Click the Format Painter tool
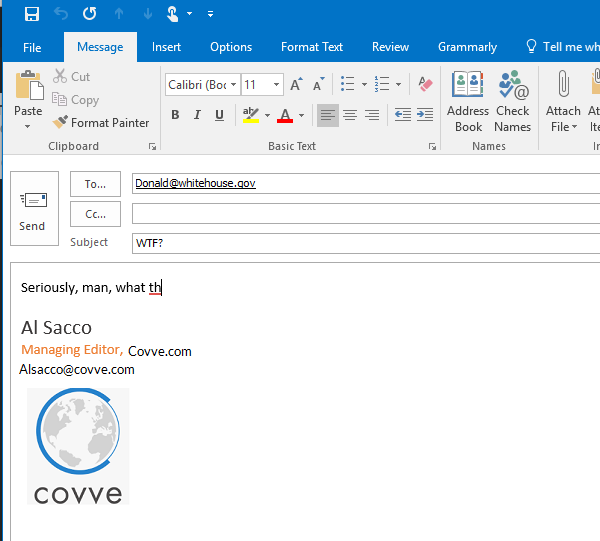The image size is (600, 541). [100, 123]
